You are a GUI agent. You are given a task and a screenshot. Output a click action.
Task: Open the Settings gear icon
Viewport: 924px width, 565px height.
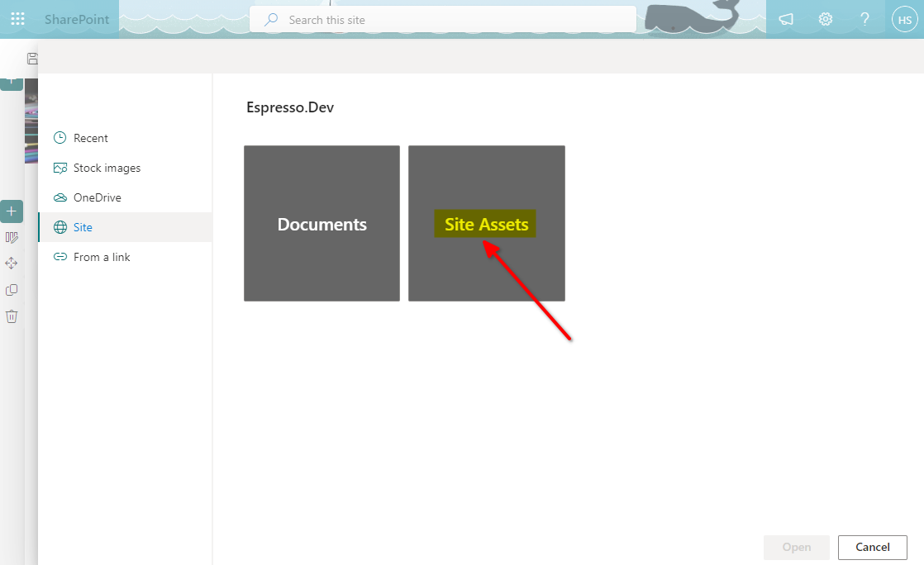pos(825,20)
